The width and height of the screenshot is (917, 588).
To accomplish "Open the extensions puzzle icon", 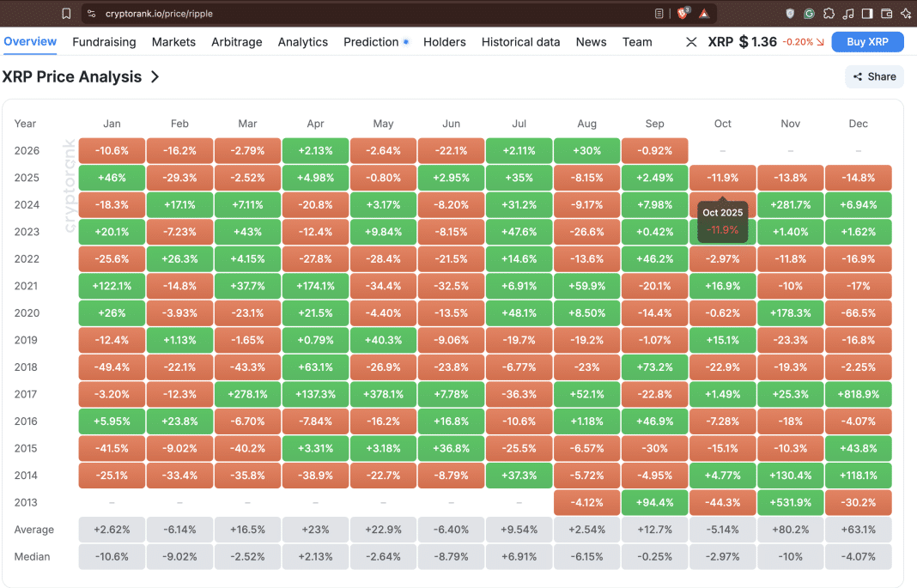I will coord(829,14).
